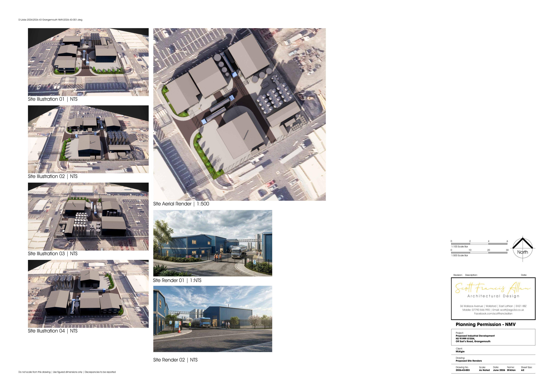Click the revision 'Date:' column header

pos(524,275)
